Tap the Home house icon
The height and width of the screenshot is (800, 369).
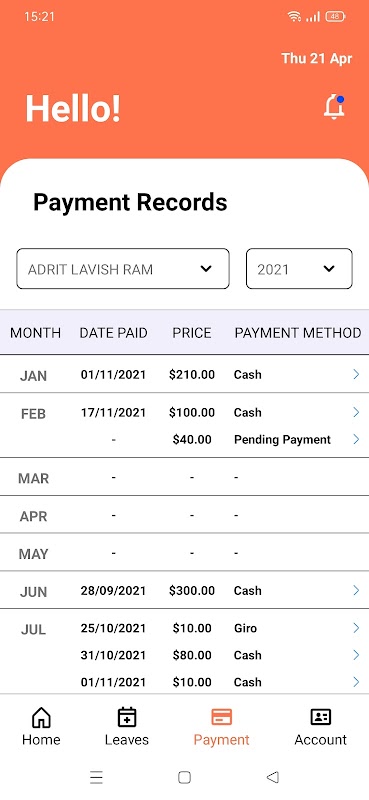pos(41,717)
